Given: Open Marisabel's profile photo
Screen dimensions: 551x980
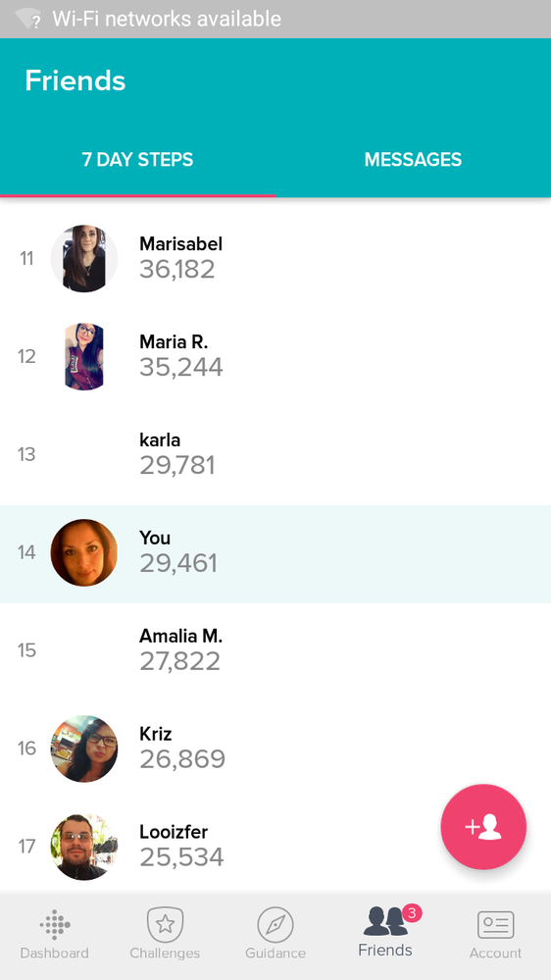Looking at the screenshot, I should pos(83,258).
